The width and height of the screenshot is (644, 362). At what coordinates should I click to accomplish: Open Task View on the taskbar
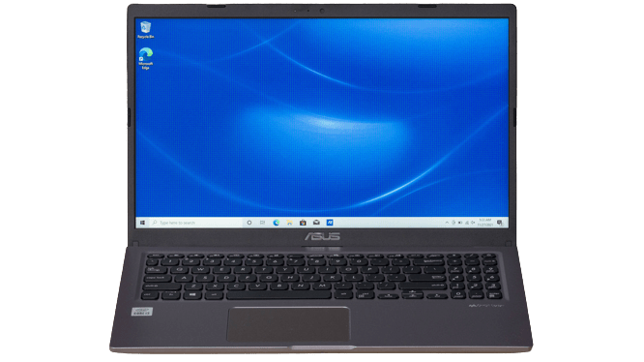262,223
